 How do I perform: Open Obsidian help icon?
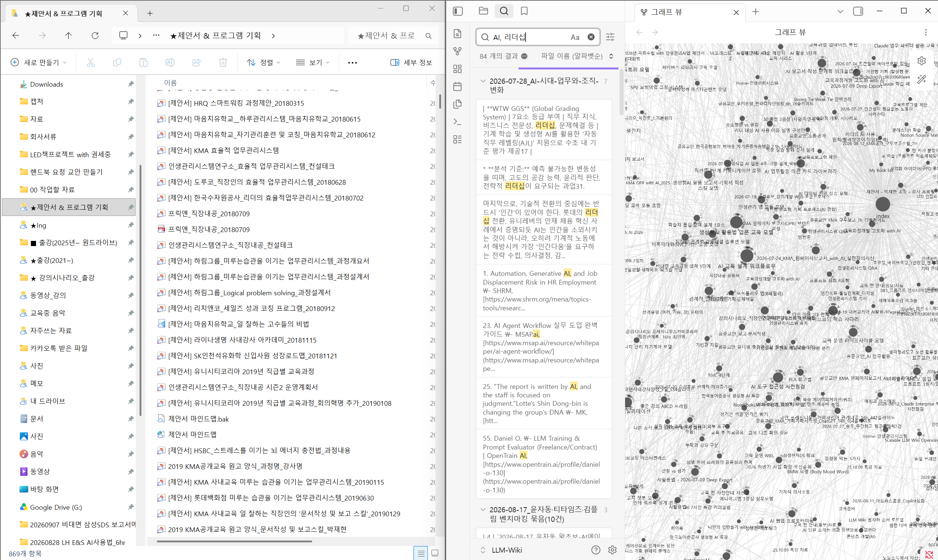point(596,550)
